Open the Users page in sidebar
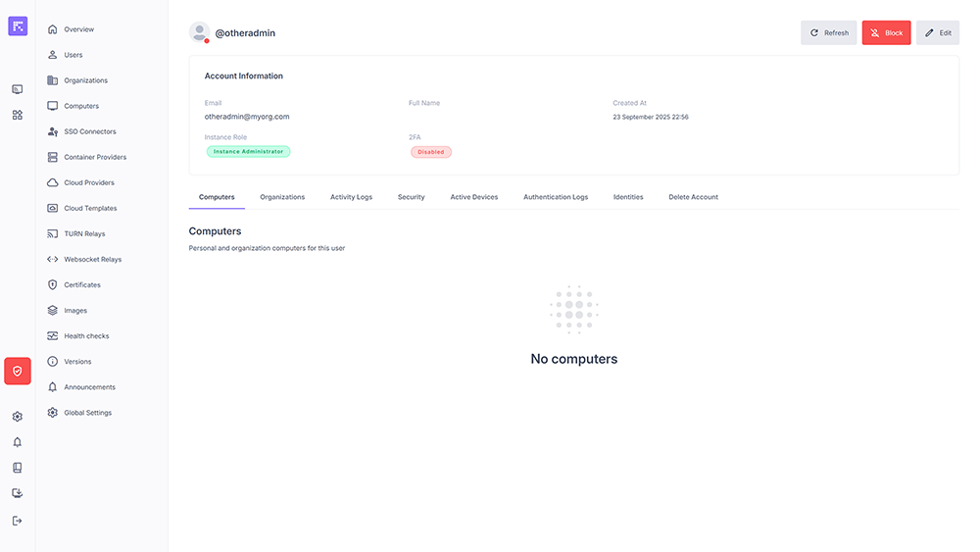The width and height of the screenshot is (980, 552). click(73, 55)
